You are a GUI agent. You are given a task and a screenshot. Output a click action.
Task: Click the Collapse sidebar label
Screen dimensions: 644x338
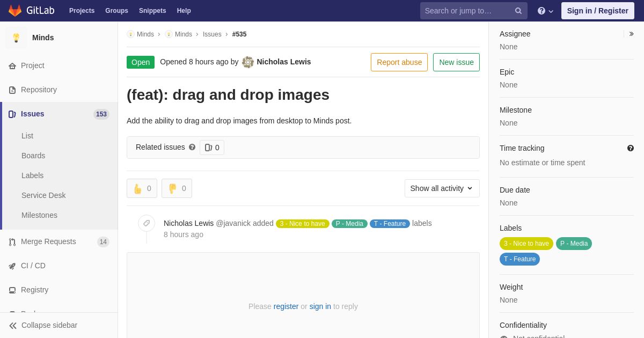(x=49, y=325)
